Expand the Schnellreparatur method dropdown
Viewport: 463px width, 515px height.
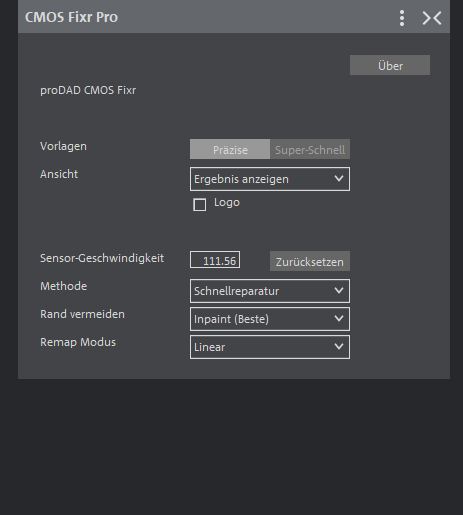tap(270, 291)
